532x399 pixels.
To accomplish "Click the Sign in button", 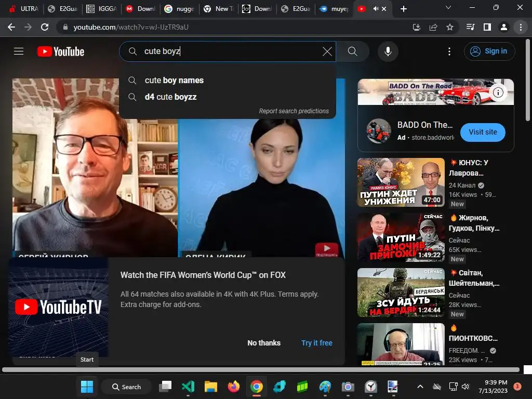I will coord(489,51).
